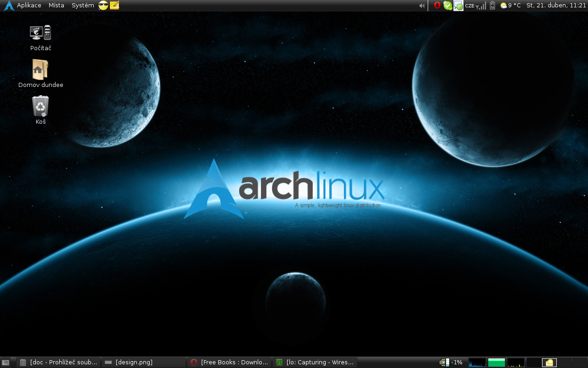Screen dimensions: 588x368
Task: Select the last workspace in switcher
Action: [580, 362]
